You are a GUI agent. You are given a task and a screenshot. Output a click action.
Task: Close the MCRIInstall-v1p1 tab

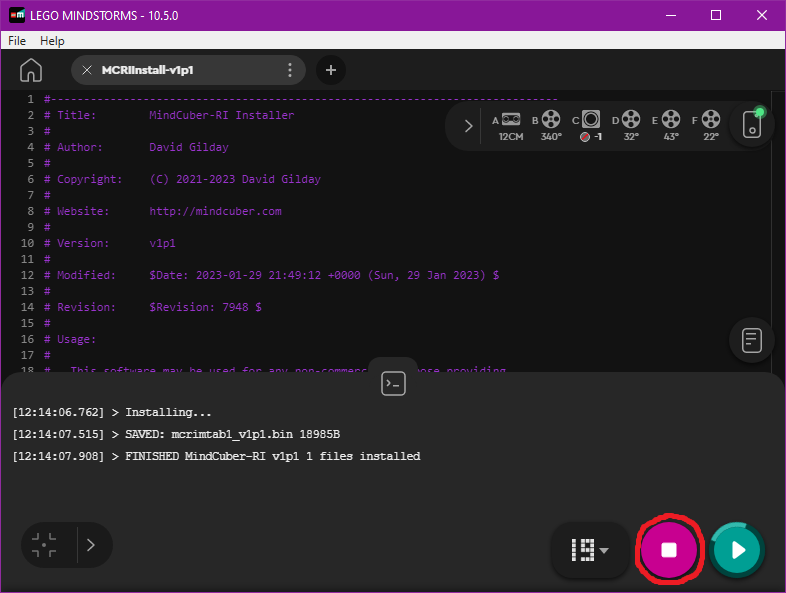point(87,70)
